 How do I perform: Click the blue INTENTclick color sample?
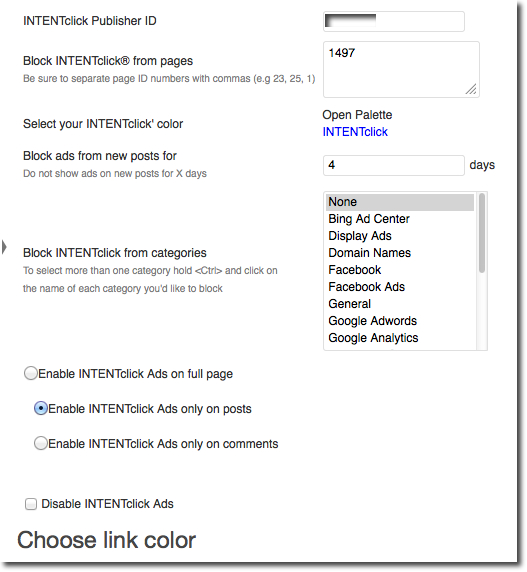355,132
